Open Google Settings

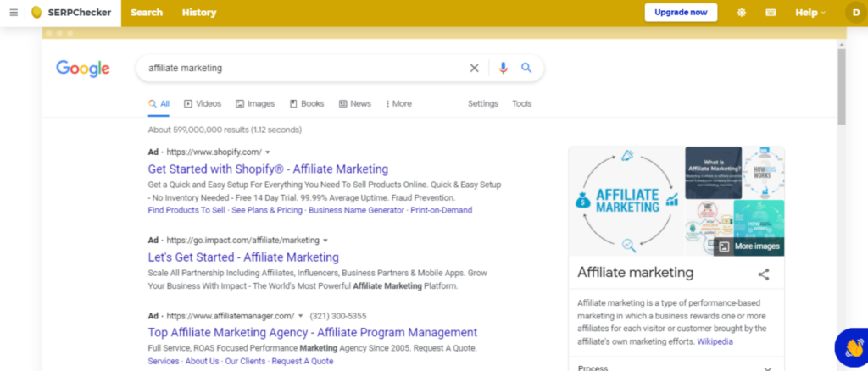click(x=482, y=104)
